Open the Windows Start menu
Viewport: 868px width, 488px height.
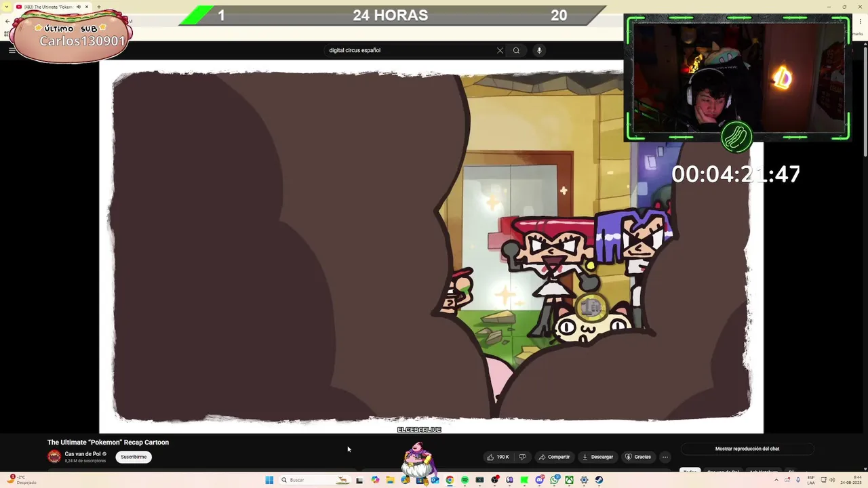pyautogui.click(x=269, y=480)
